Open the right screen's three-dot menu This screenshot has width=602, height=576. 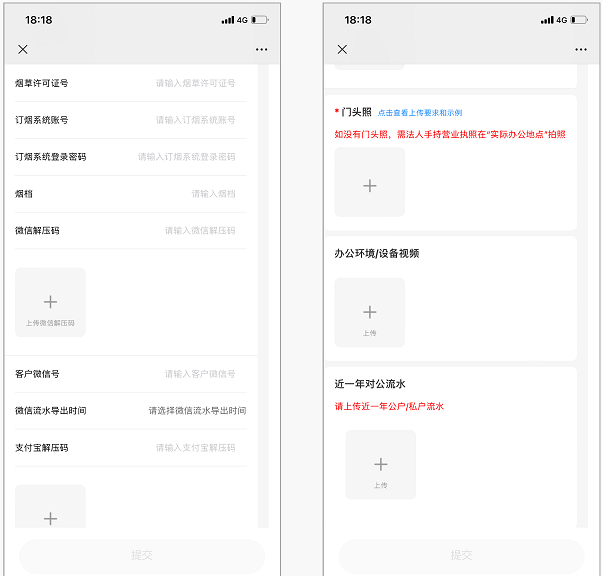[581, 50]
